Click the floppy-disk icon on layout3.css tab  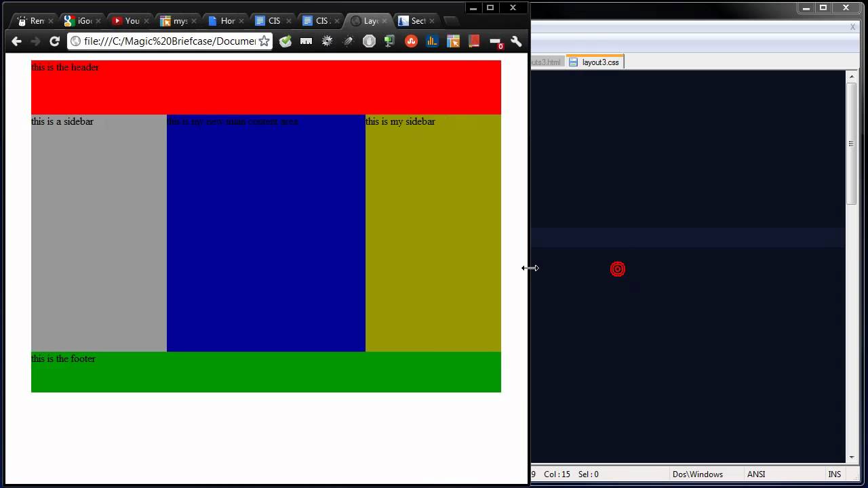(573, 62)
